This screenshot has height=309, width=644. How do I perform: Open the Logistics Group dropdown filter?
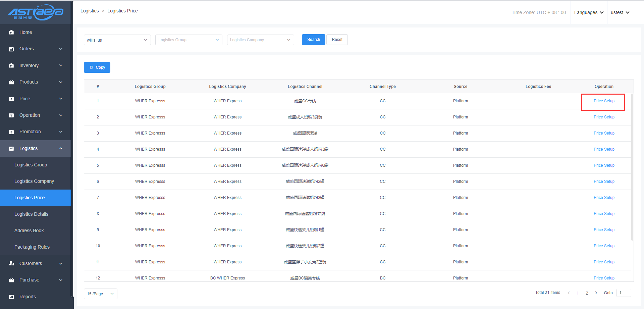tap(189, 40)
